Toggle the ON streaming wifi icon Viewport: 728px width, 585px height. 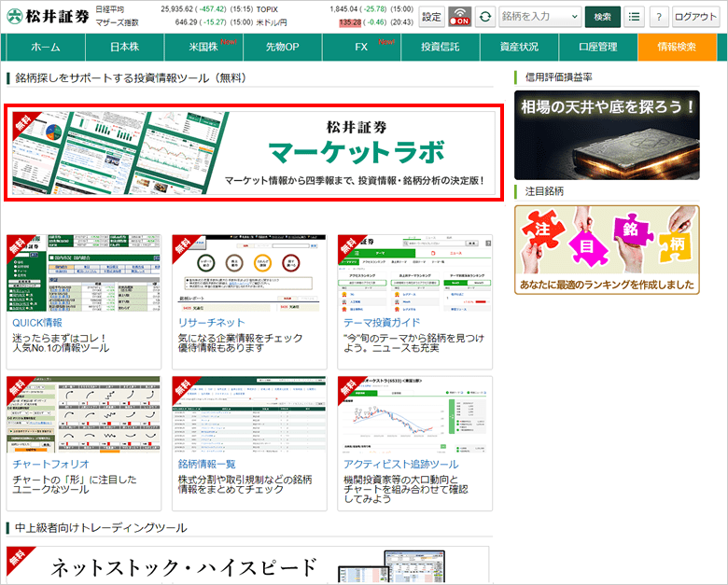tap(459, 17)
